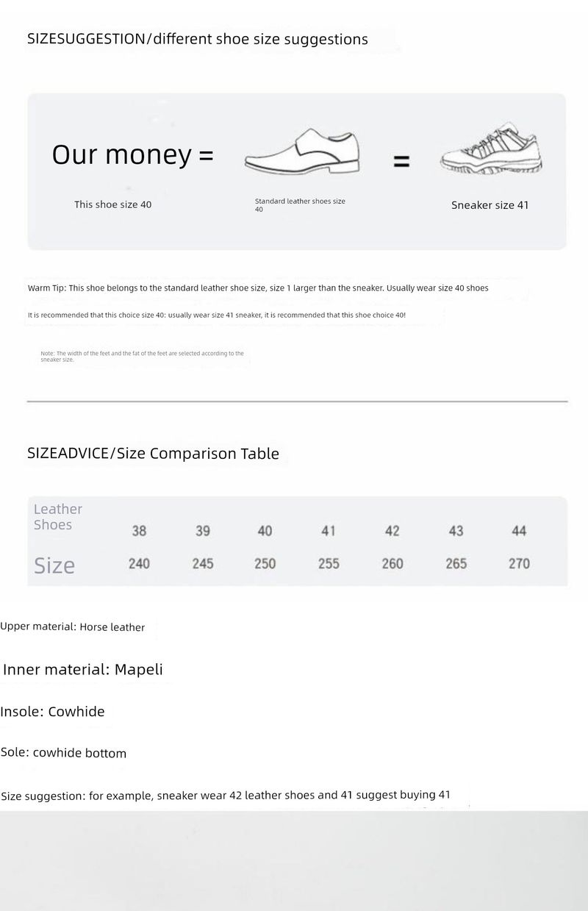Select the "Leather Shoes" row label
This screenshot has width=588, height=911.
tap(58, 516)
